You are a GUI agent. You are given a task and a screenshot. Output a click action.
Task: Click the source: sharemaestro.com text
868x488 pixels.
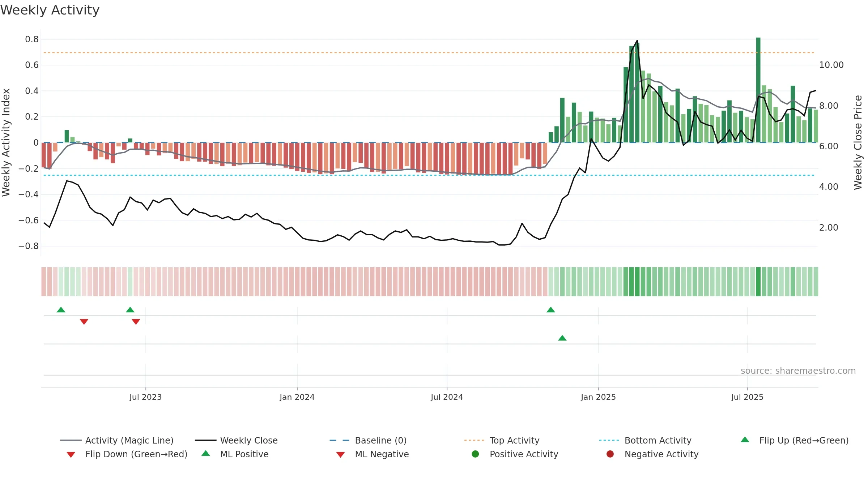coord(798,371)
